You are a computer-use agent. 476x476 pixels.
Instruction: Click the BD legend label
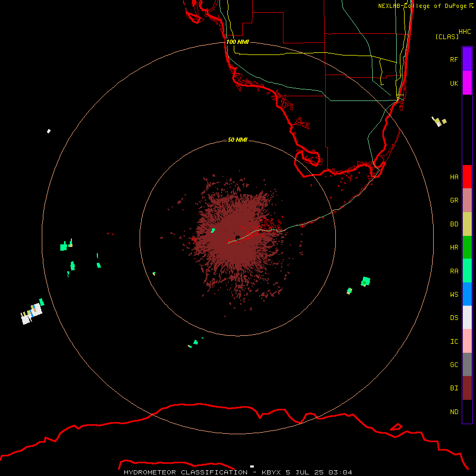point(454,224)
